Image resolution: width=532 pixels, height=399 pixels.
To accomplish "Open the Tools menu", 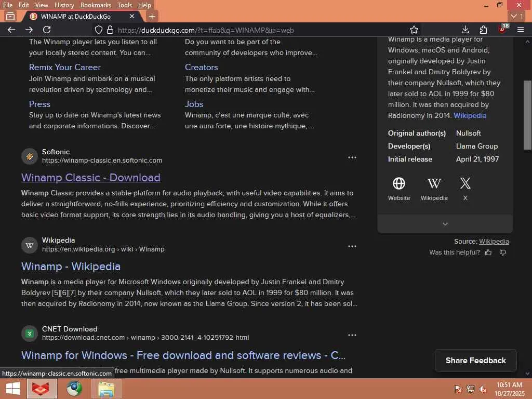I will 125,5.
